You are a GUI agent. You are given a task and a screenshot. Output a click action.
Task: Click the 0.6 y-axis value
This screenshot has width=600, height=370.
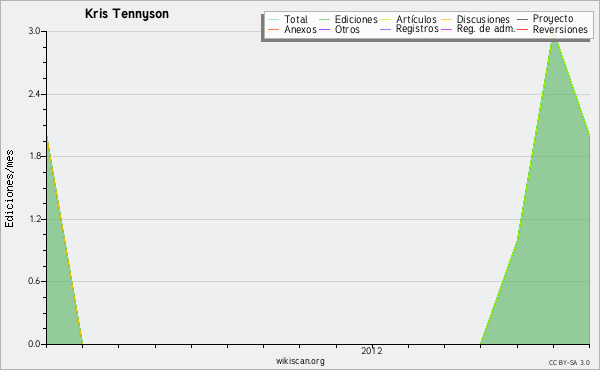click(34, 281)
